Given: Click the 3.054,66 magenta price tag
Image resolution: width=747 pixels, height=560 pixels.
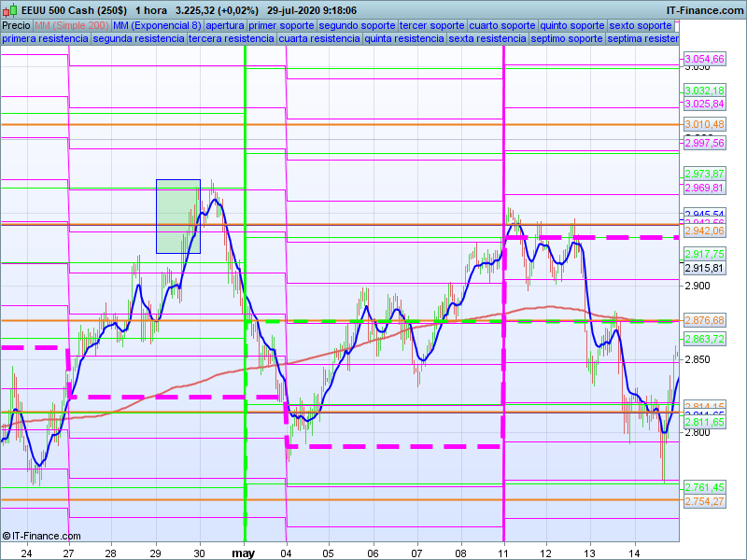Looking at the screenshot, I should 704,59.
